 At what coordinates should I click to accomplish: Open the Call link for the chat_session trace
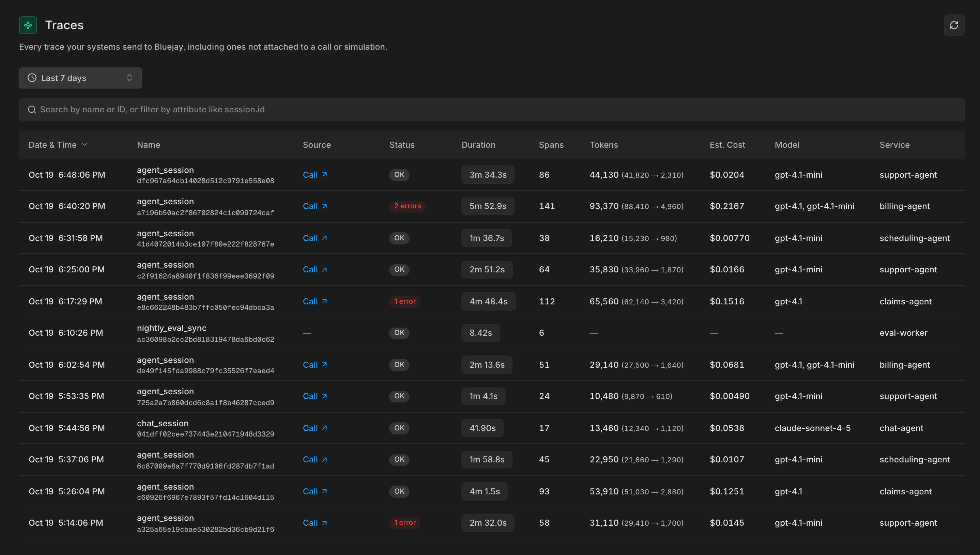(315, 428)
